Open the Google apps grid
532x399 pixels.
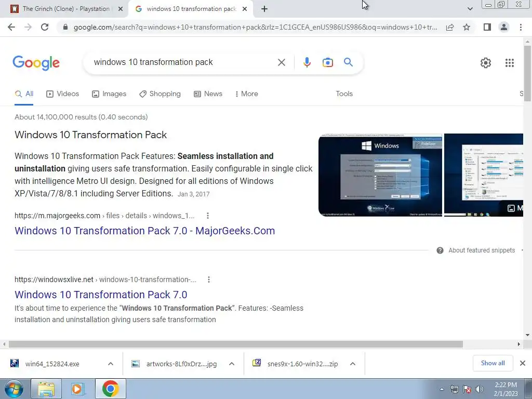coord(509,63)
